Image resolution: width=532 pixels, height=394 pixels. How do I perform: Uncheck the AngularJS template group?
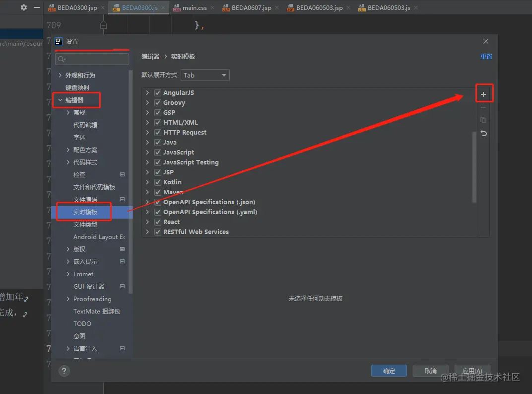(x=158, y=93)
